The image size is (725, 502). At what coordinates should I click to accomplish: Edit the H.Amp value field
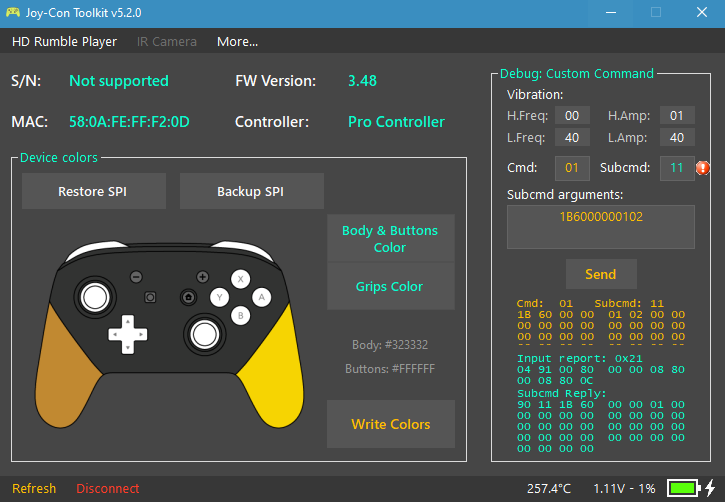676,116
